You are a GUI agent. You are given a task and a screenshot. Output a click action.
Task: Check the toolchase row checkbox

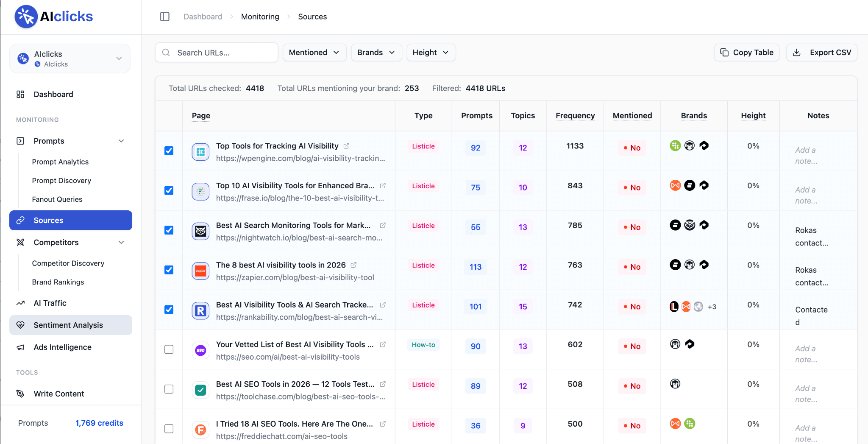point(169,389)
